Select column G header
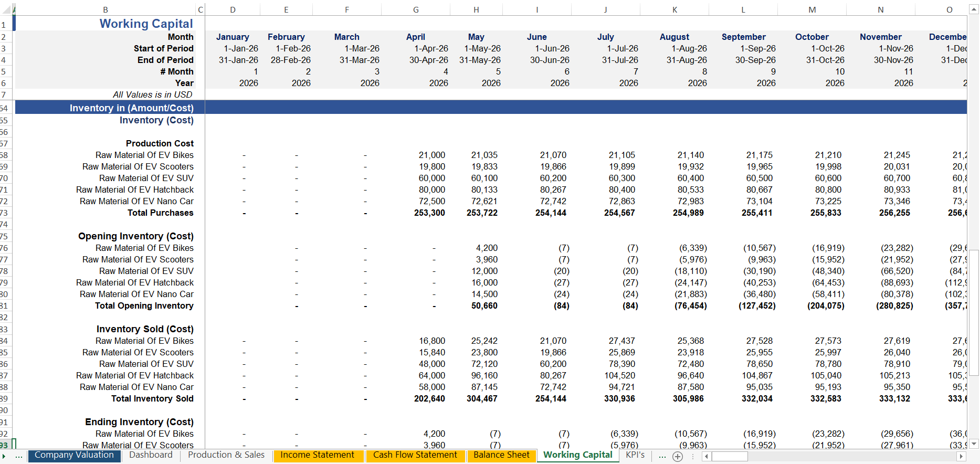Screen dimensions: 980x464 416,9
